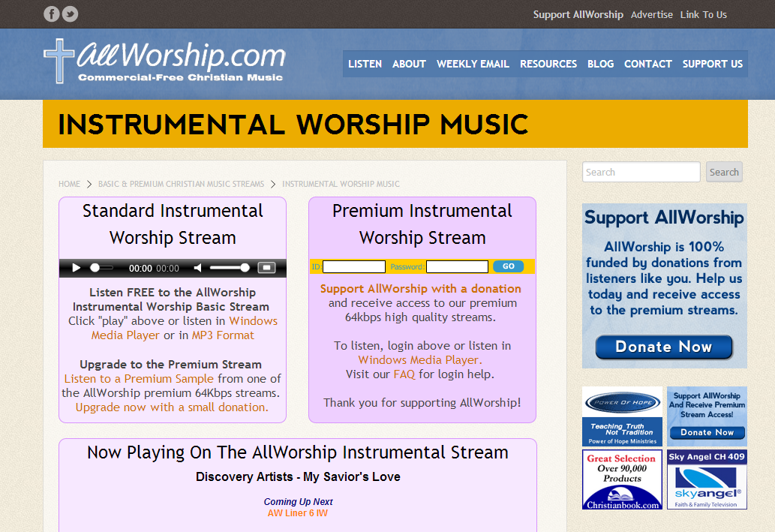Image resolution: width=775 pixels, height=532 pixels.
Task: Open the WEEKLY EMAIL menu
Action: 473,64
